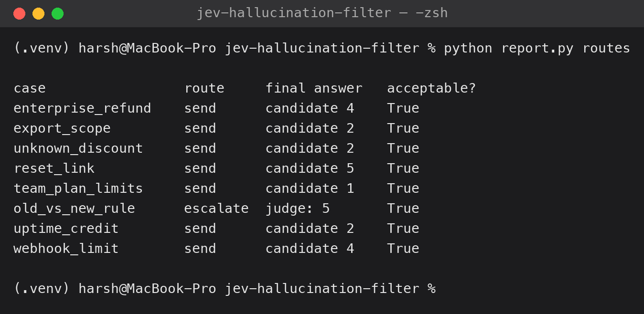Click the red close window button

19,13
